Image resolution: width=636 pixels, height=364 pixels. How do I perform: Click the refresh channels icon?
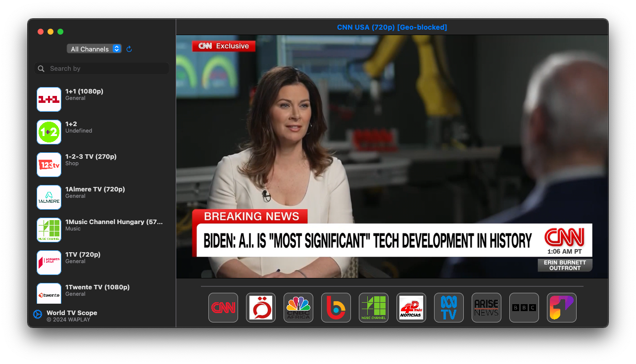pyautogui.click(x=129, y=49)
